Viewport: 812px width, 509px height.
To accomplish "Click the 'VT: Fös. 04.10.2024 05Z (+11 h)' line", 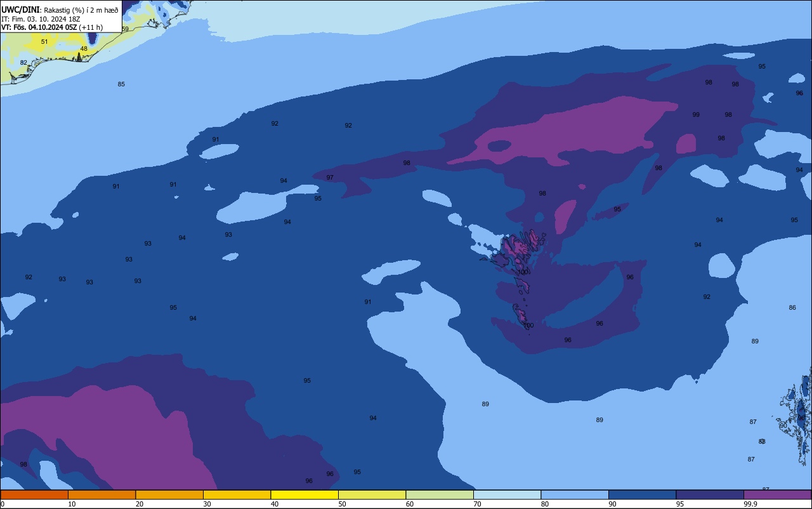I will point(52,27).
